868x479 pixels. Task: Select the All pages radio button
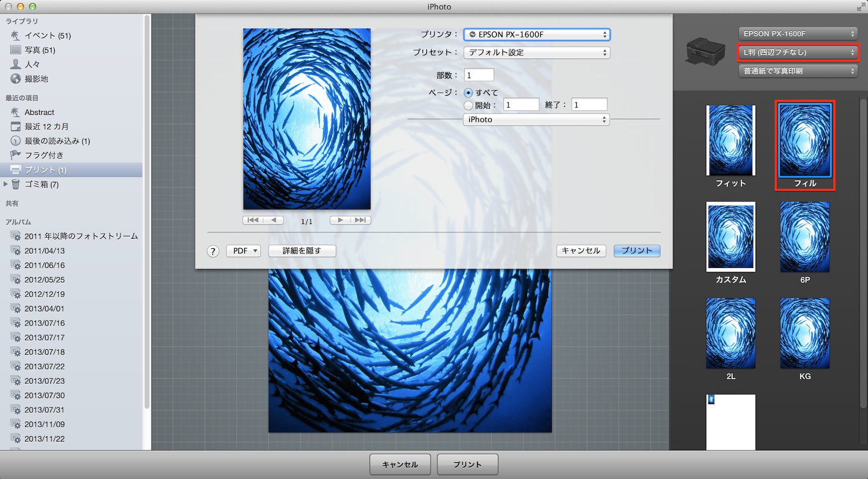point(469,93)
